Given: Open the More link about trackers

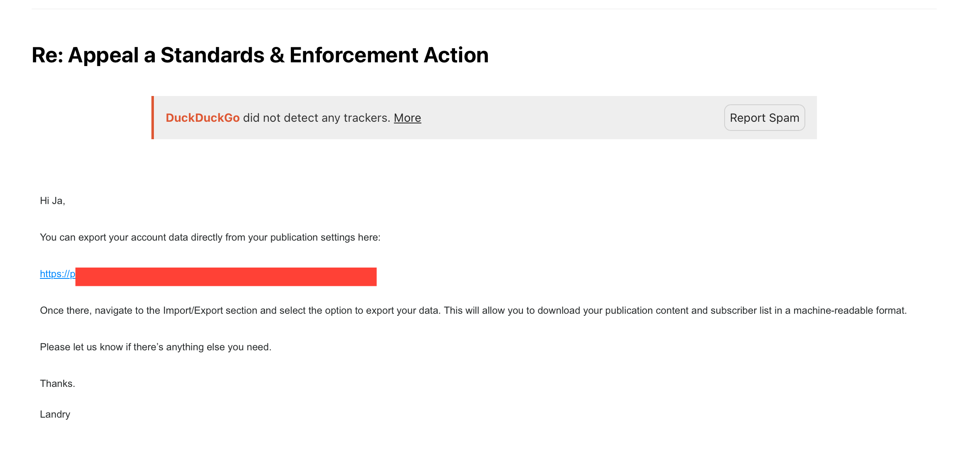Looking at the screenshot, I should click(x=407, y=118).
